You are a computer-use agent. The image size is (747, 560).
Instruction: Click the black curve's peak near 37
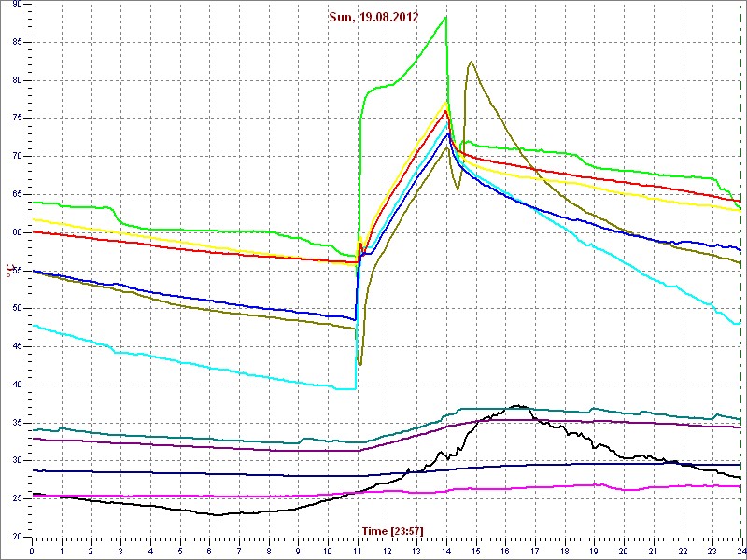[519, 406]
